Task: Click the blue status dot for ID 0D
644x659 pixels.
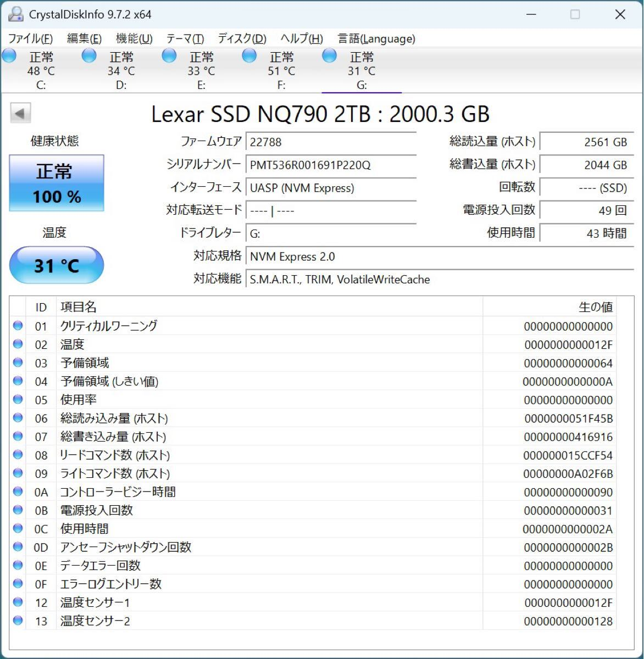Action: pyautogui.click(x=18, y=547)
